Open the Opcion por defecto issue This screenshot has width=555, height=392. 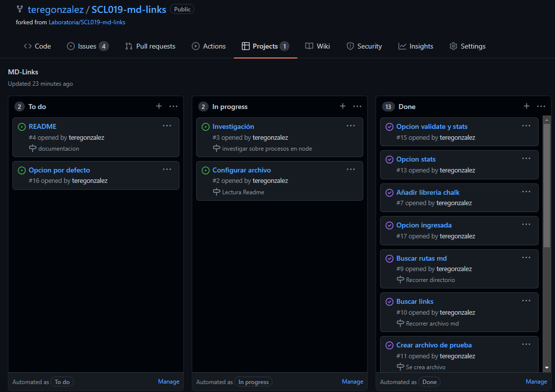click(59, 170)
